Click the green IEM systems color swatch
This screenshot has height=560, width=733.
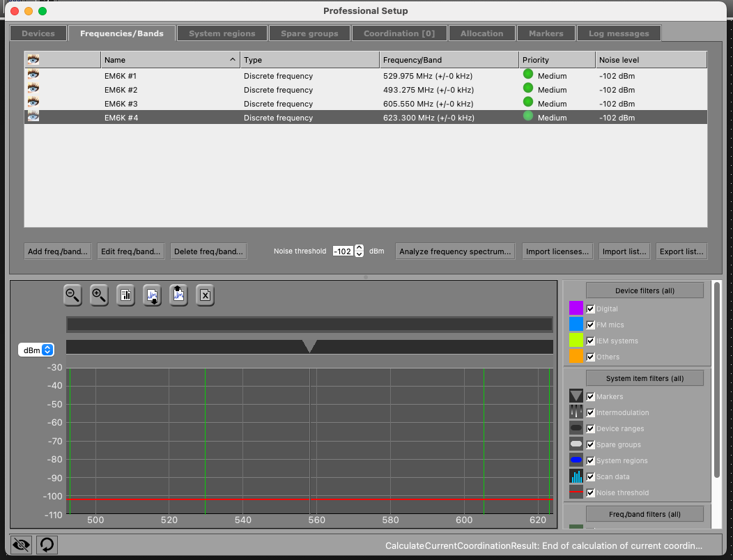[576, 340]
